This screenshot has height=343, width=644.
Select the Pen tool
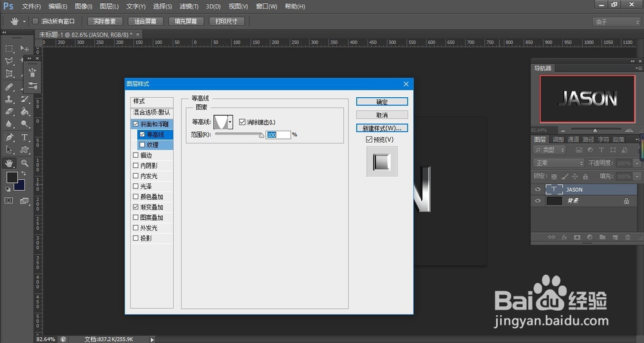(8, 137)
